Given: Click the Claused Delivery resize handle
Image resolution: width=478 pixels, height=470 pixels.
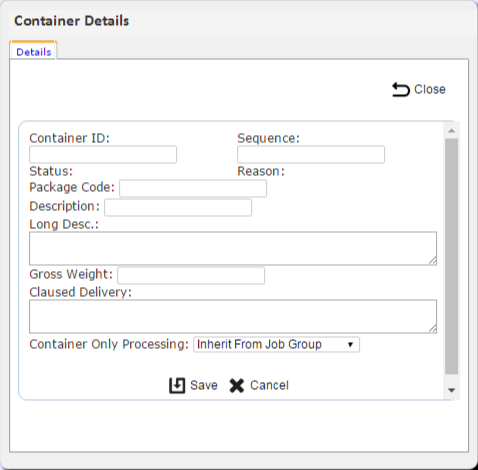Looking at the screenshot, I should [x=432, y=329].
